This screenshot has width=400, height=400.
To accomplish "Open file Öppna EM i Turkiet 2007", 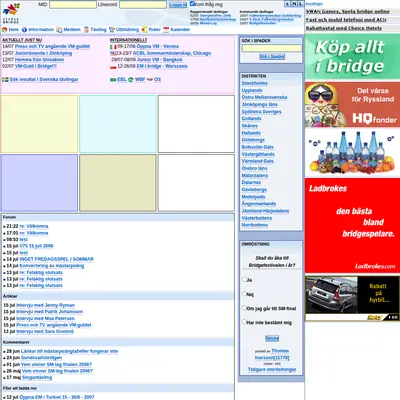I will pos(57,397).
